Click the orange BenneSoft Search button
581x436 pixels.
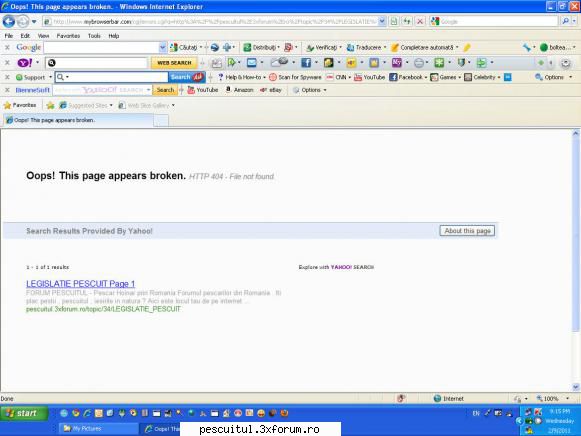click(165, 90)
